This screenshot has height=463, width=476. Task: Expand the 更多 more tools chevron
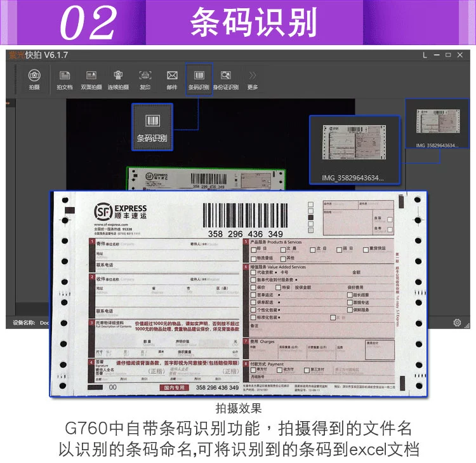click(252, 79)
